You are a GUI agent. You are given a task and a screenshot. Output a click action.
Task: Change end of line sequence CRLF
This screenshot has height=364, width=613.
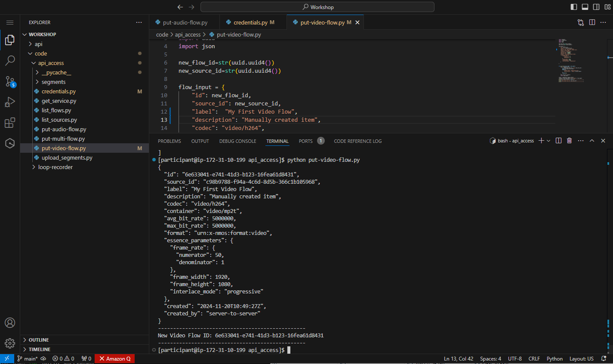coord(534,359)
